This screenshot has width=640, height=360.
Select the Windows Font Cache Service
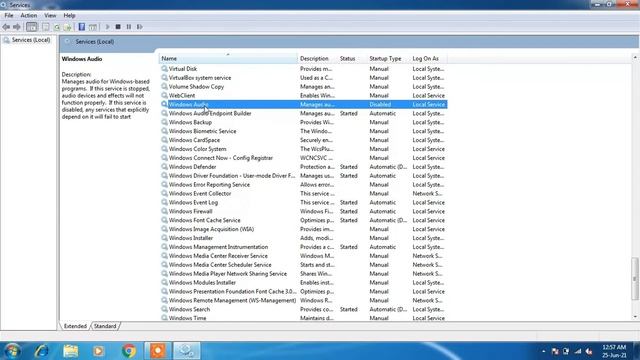pos(303,220)
